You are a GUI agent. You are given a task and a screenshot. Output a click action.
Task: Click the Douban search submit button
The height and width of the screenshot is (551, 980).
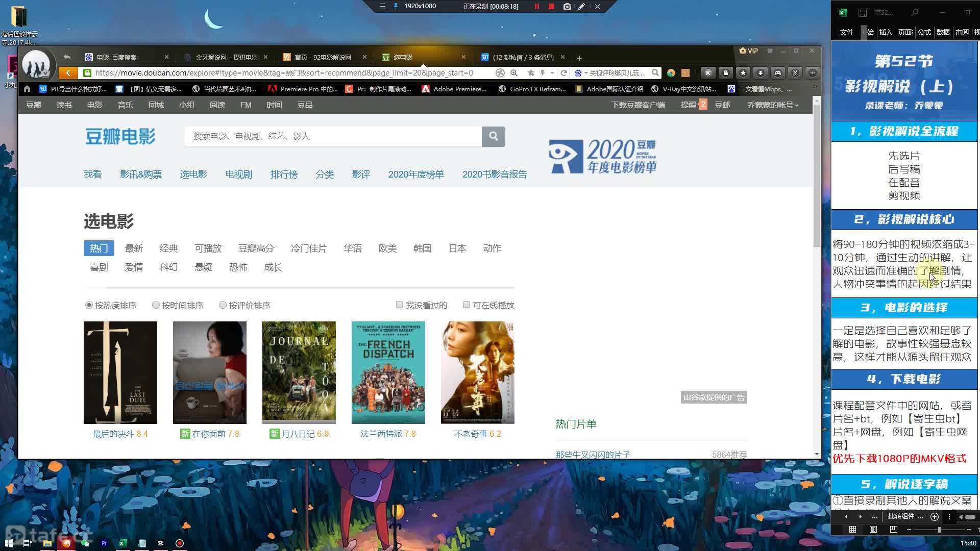click(493, 136)
